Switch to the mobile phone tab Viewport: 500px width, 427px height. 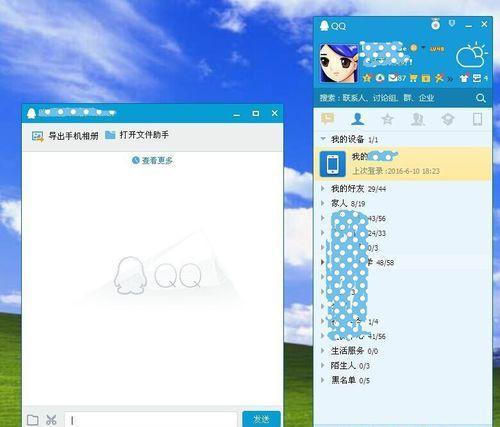[x=477, y=119]
